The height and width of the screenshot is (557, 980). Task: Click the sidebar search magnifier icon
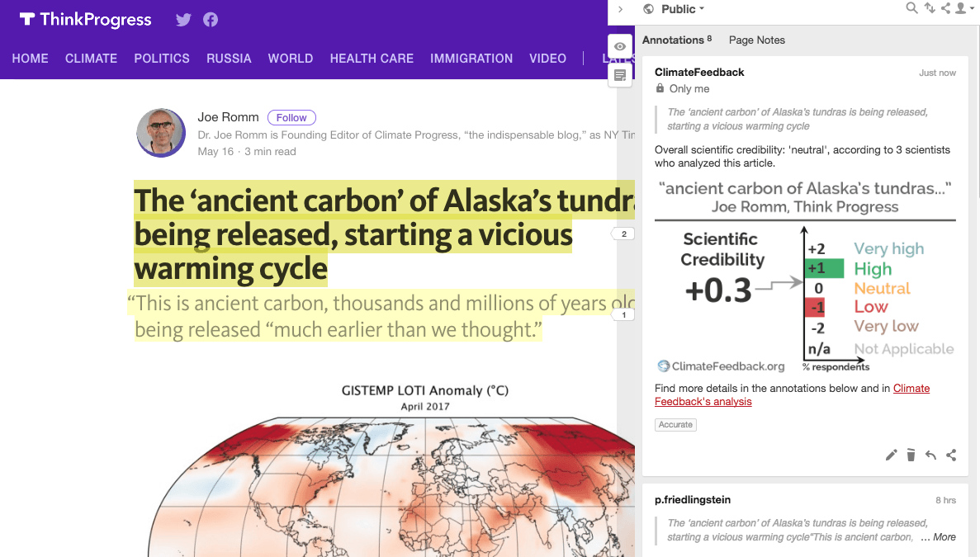[911, 8]
